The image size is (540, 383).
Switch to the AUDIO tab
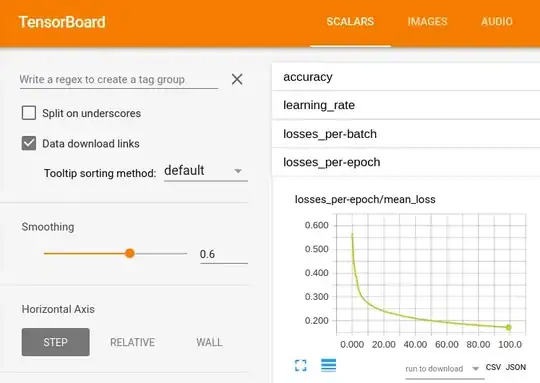pyautogui.click(x=497, y=22)
